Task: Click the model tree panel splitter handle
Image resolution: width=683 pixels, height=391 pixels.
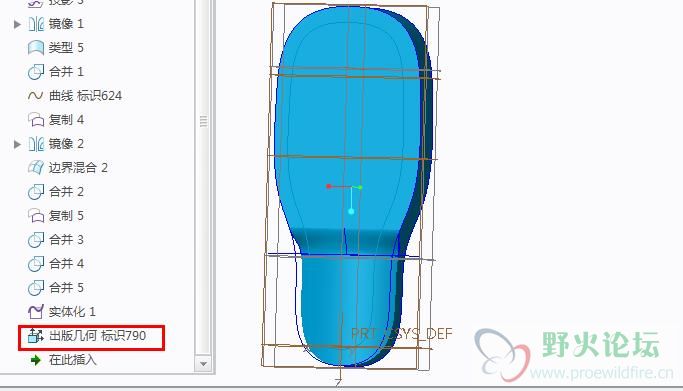Action: click(203, 121)
